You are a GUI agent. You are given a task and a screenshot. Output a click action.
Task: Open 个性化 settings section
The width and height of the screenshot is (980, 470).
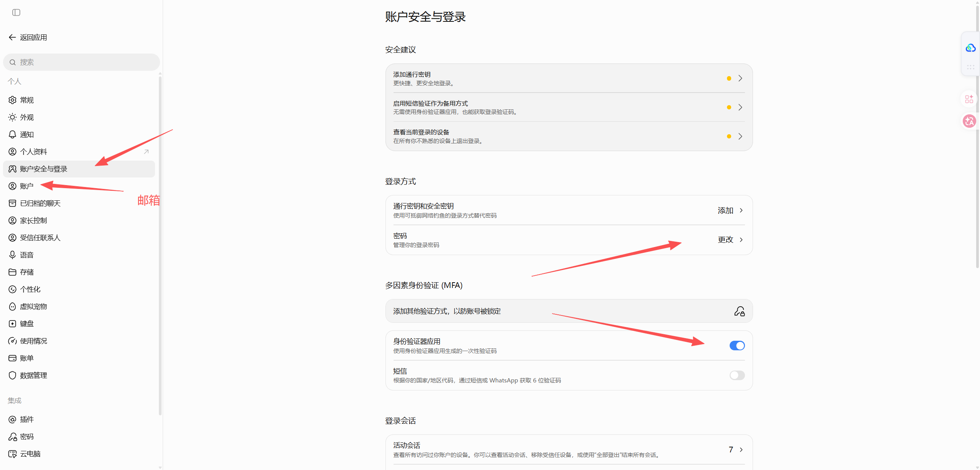coord(79,289)
